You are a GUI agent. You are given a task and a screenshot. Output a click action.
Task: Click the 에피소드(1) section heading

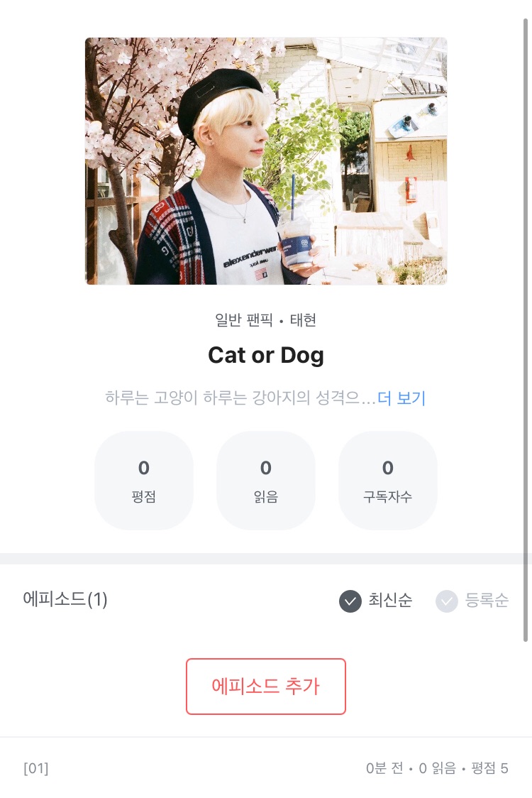(65, 600)
